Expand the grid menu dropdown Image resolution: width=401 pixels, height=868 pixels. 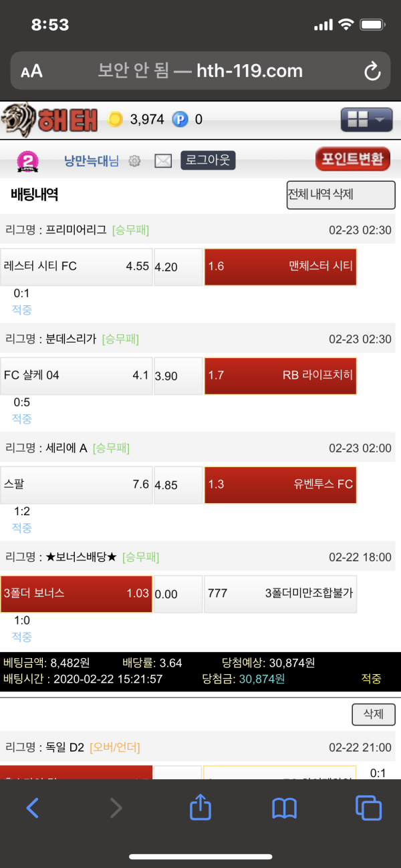366,120
